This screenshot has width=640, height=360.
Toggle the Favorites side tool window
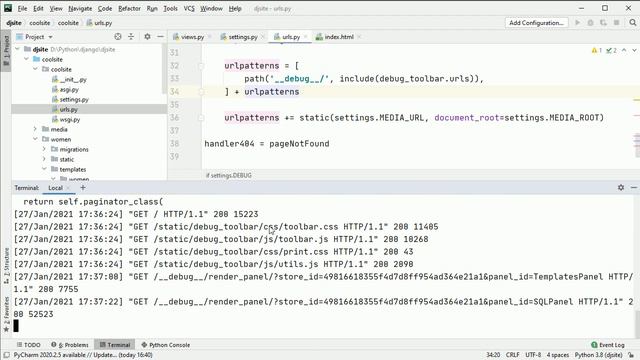6,314
